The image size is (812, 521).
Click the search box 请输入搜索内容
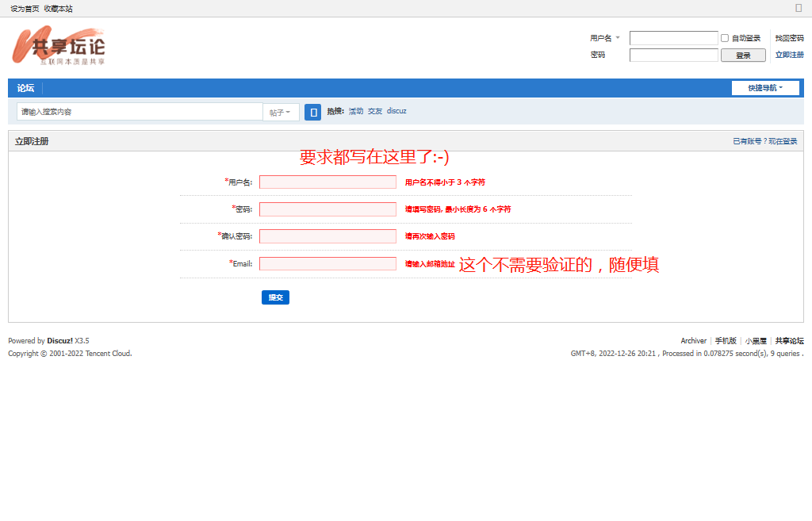pos(140,112)
